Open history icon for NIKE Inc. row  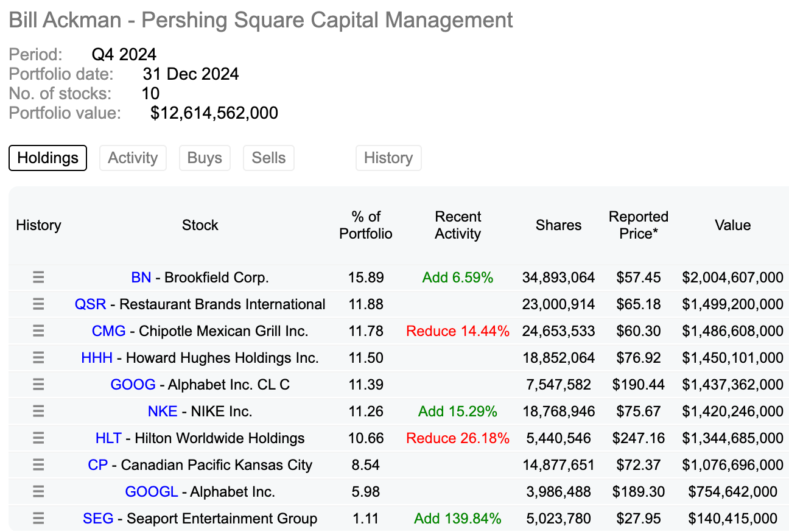click(x=38, y=411)
